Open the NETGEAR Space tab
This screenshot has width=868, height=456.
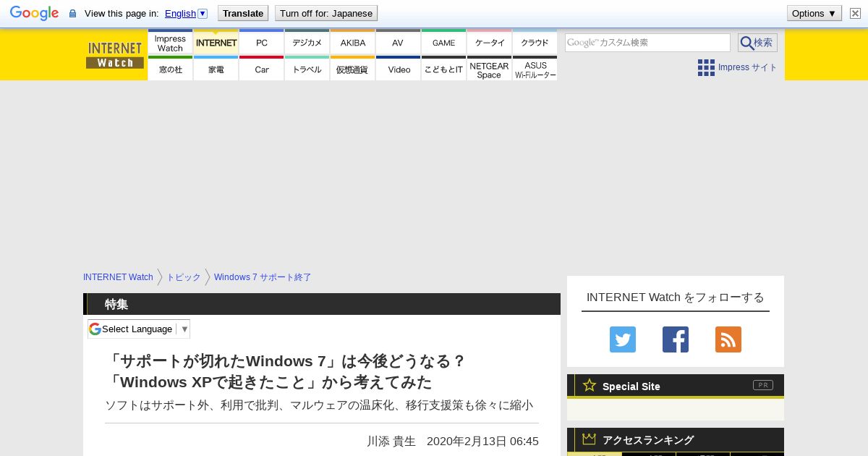pyautogui.click(x=489, y=69)
